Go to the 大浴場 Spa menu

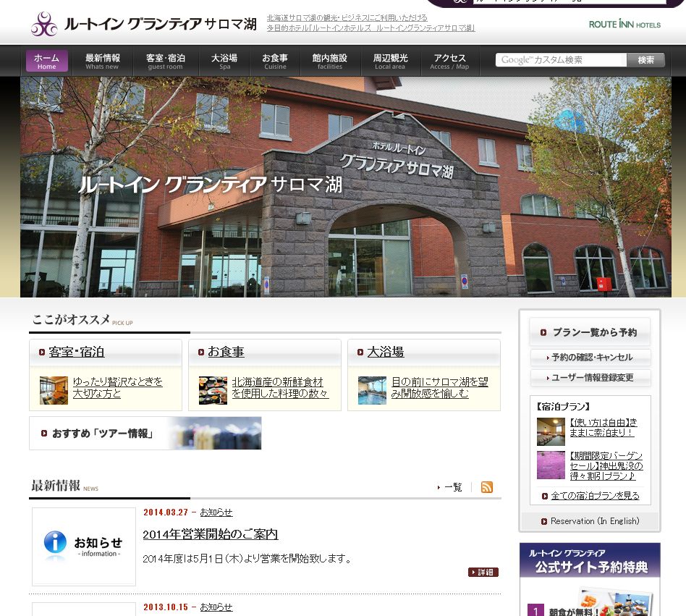pyautogui.click(x=224, y=61)
